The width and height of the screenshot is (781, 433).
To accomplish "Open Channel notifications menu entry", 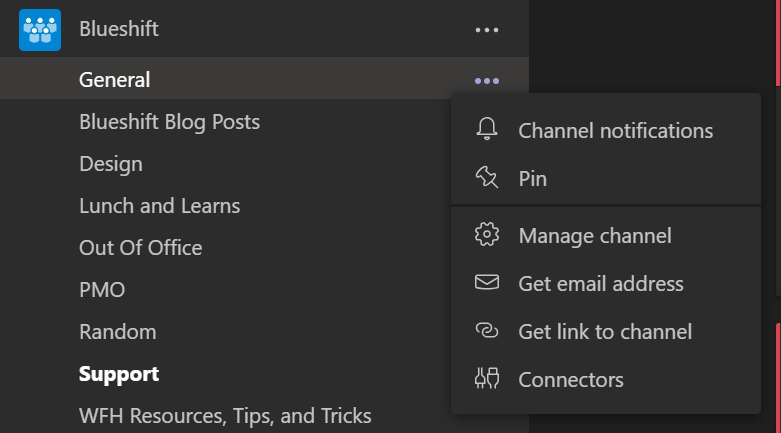I will click(x=606, y=131).
